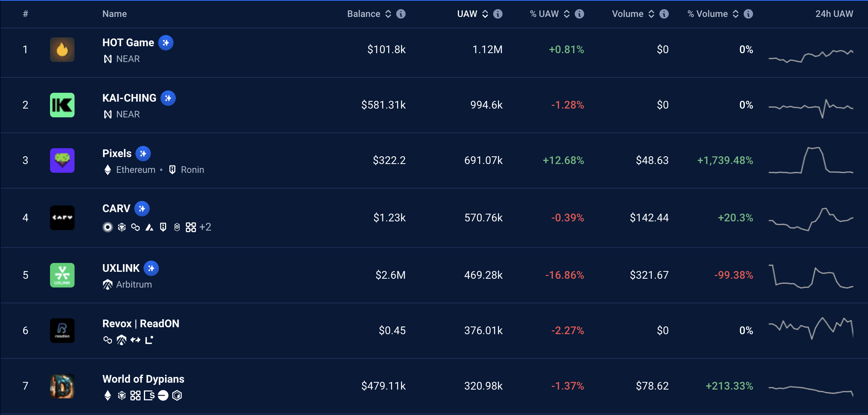Open the % UAW info icon
Screen dimensions: 868x415
pos(579,14)
